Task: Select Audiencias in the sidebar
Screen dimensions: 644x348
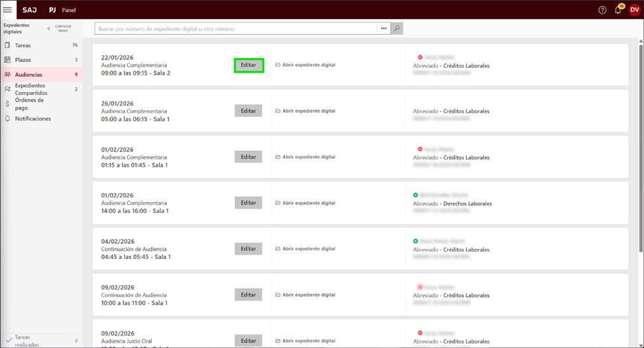Action: 29,75
